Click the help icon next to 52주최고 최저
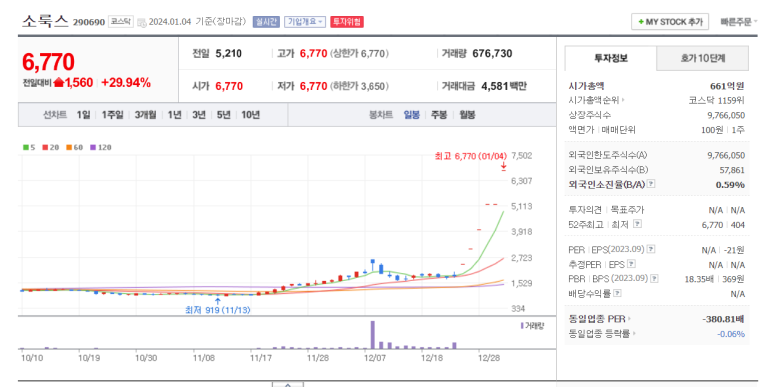Screen dimensions: 773x387 637,224
